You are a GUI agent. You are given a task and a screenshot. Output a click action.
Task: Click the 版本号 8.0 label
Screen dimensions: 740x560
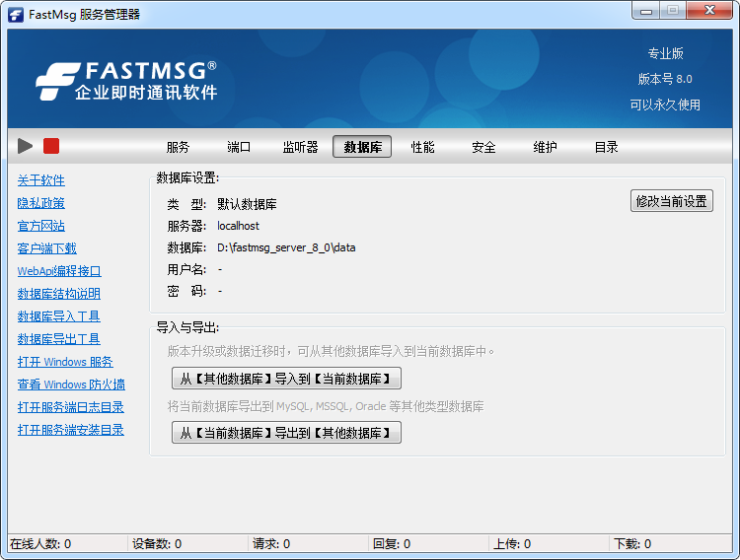click(665, 79)
